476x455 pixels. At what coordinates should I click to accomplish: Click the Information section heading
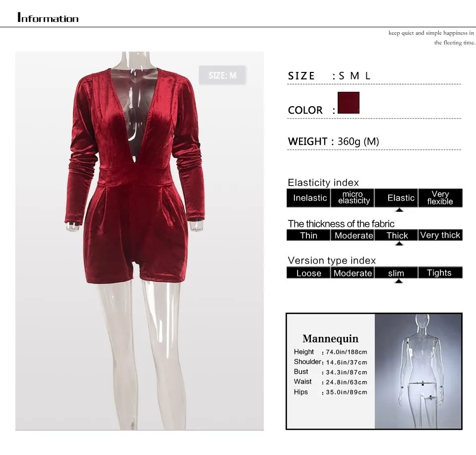click(x=48, y=17)
